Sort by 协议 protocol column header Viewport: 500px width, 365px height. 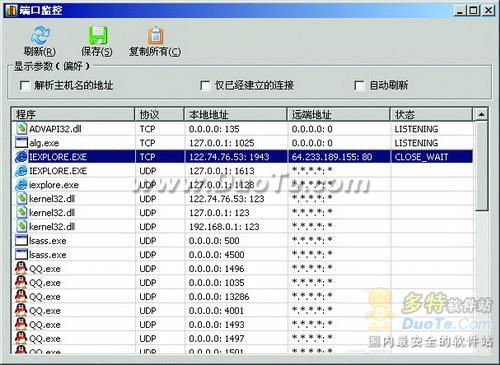(x=160, y=114)
